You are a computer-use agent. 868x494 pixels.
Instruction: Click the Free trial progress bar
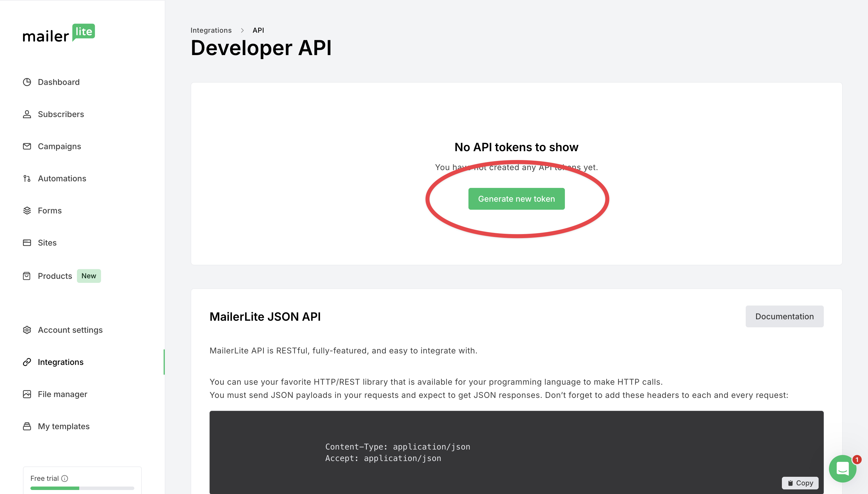(x=82, y=488)
